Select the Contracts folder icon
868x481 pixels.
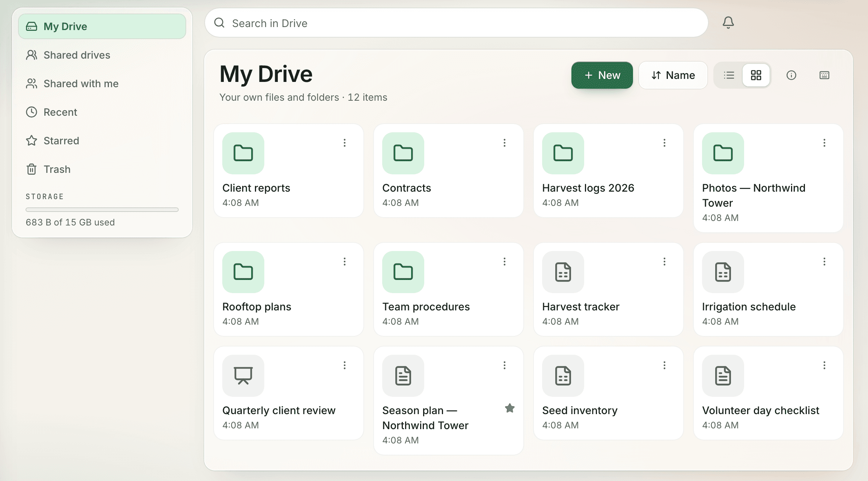[x=403, y=153]
